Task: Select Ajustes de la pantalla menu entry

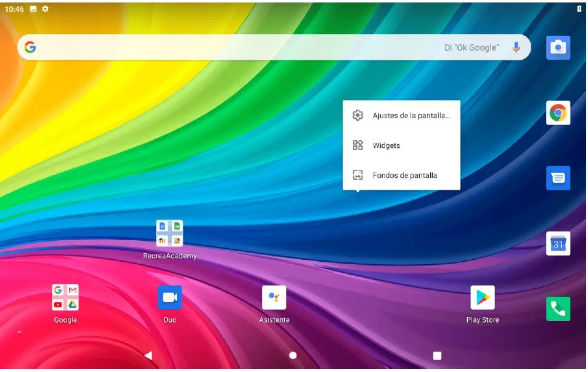Action: pyautogui.click(x=402, y=115)
